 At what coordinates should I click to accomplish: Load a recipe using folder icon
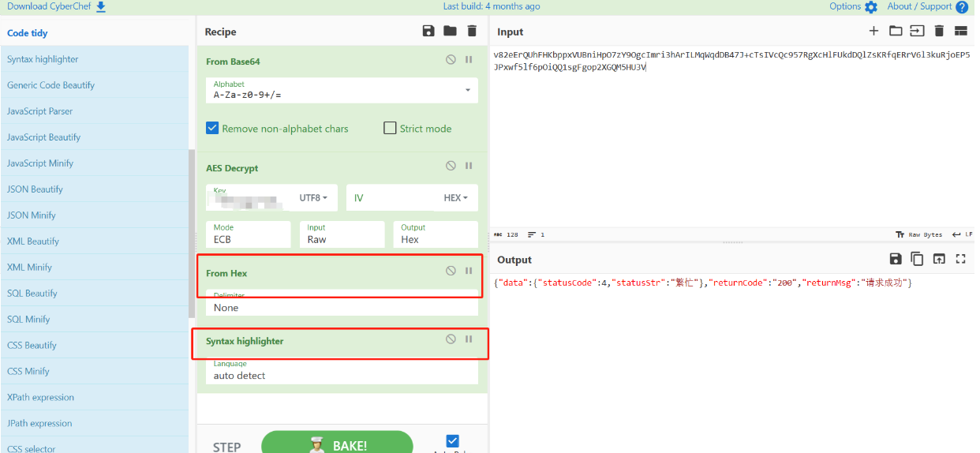click(x=450, y=31)
